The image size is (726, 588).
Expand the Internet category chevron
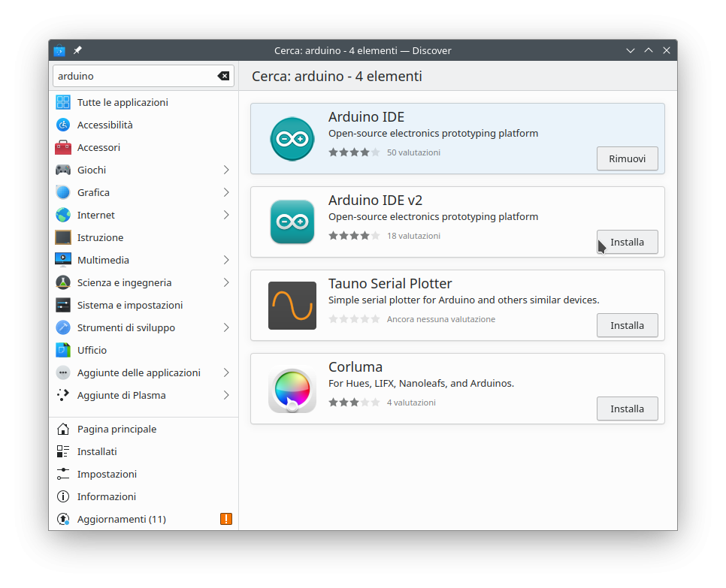pyautogui.click(x=226, y=215)
